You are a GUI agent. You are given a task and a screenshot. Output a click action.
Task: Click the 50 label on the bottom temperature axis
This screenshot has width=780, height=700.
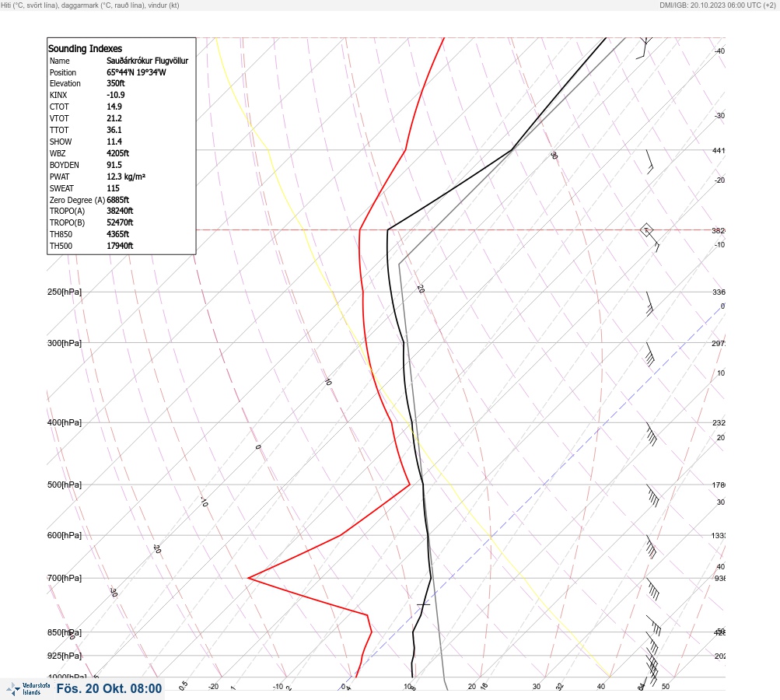click(x=666, y=687)
